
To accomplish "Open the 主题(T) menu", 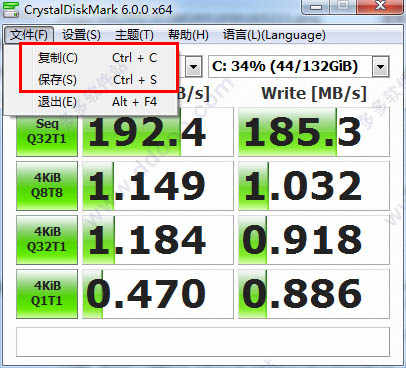I will pyautogui.click(x=134, y=35).
